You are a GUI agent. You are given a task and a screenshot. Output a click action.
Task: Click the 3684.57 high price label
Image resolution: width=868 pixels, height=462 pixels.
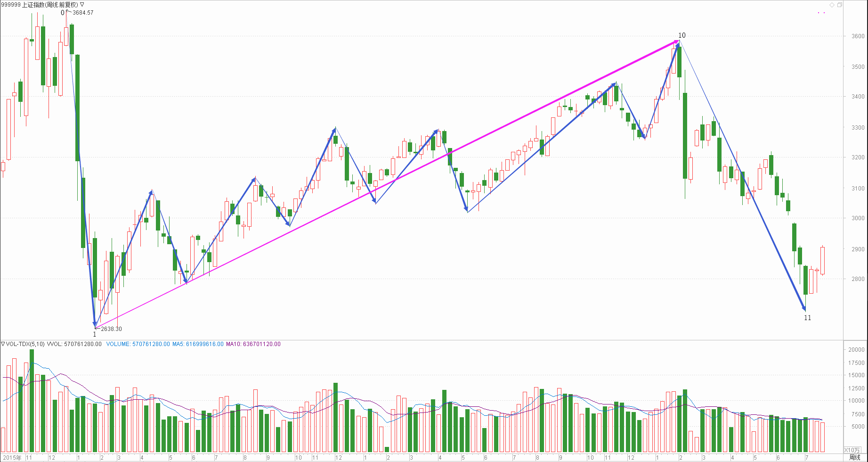[x=83, y=13]
